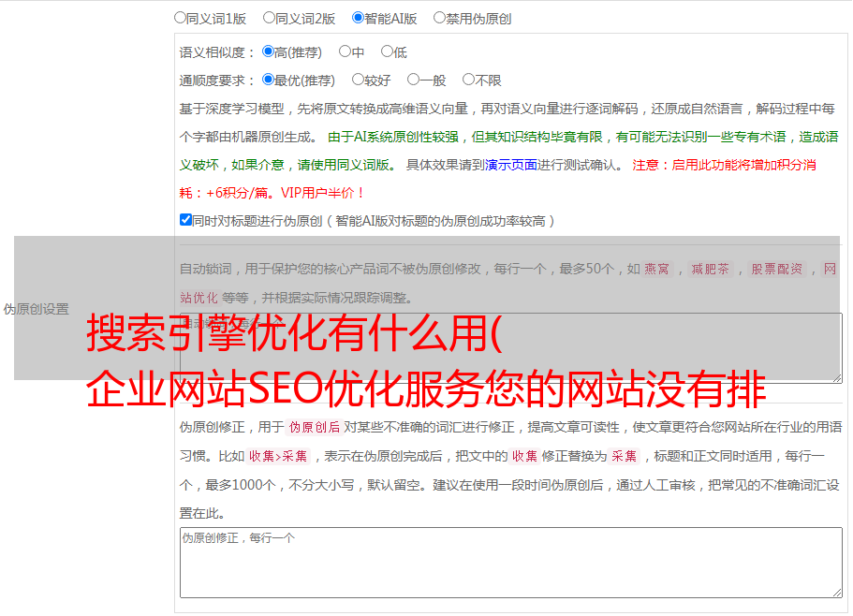Click the 语义相似度 label
The width and height of the screenshot is (853, 616).
(217, 52)
